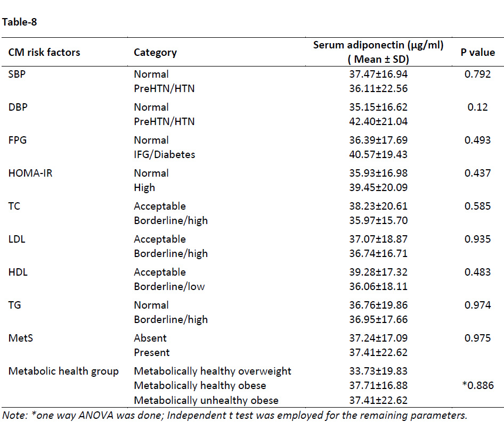504x422 pixels.
Task: Select the ANOVA P value *0.886
Action: click(x=478, y=385)
